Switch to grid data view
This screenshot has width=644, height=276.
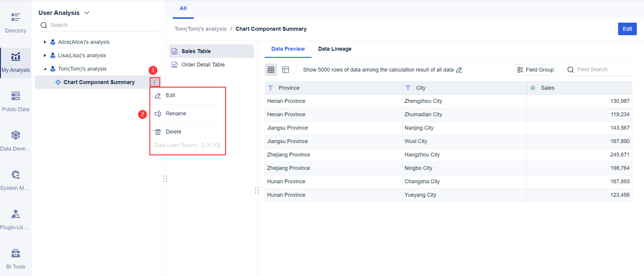point(271,69)
